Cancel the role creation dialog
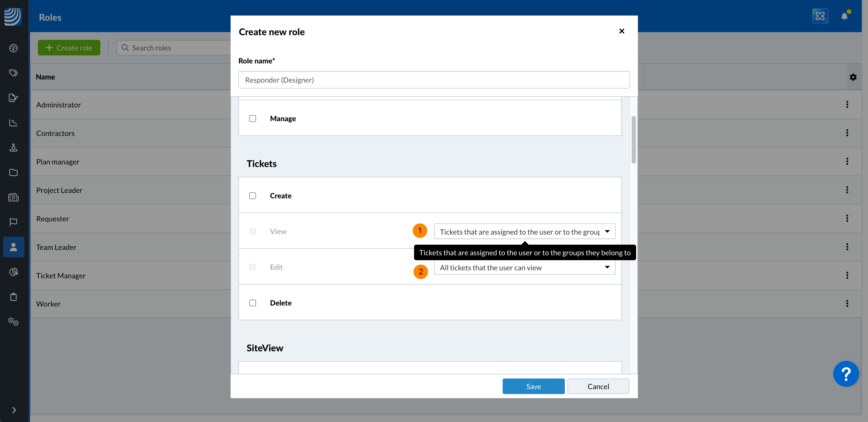 tap(598, 386)
